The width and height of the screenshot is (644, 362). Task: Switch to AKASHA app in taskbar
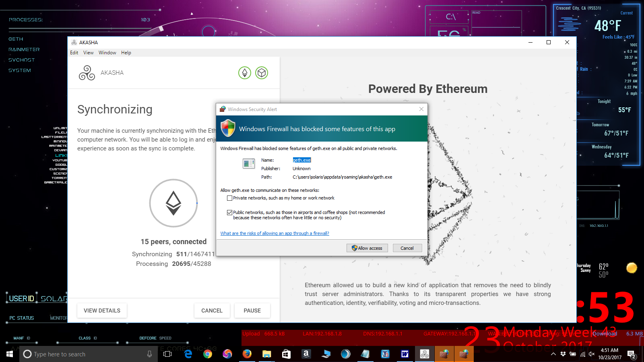[425, 354]
